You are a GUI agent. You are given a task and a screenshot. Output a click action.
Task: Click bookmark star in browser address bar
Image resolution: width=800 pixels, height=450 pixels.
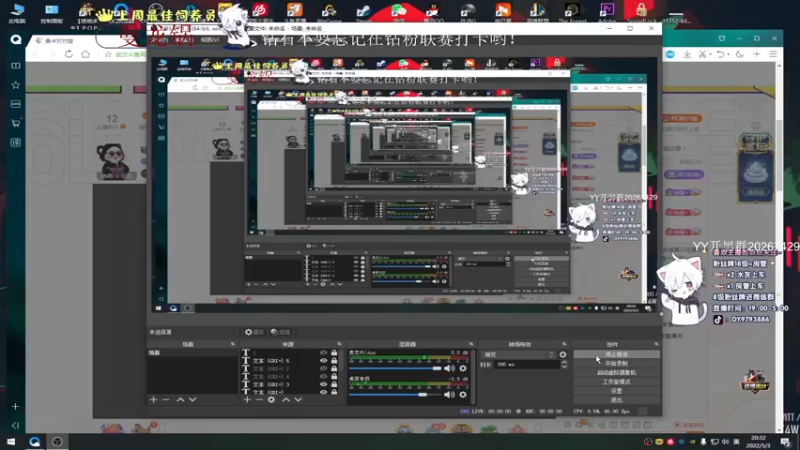point(108,54)
